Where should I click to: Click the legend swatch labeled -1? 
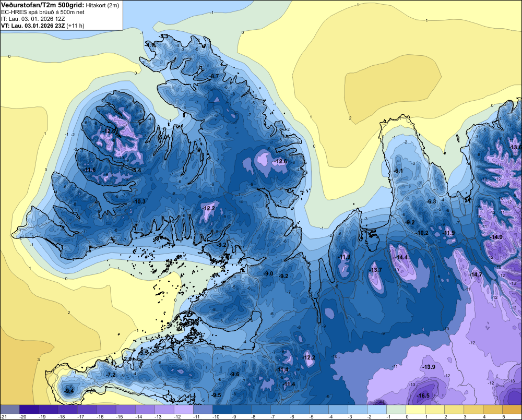[396, 409]
